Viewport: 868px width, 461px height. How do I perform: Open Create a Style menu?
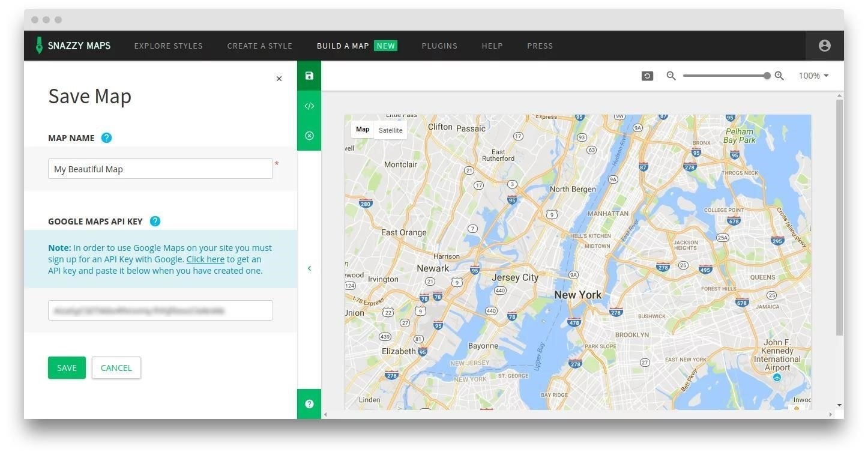click(x=259, y=46)
